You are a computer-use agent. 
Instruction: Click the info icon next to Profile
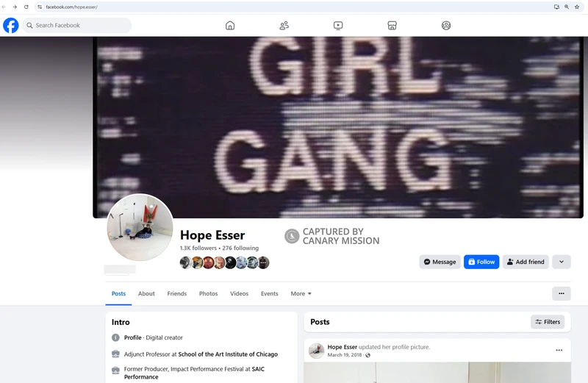(115, 337)
